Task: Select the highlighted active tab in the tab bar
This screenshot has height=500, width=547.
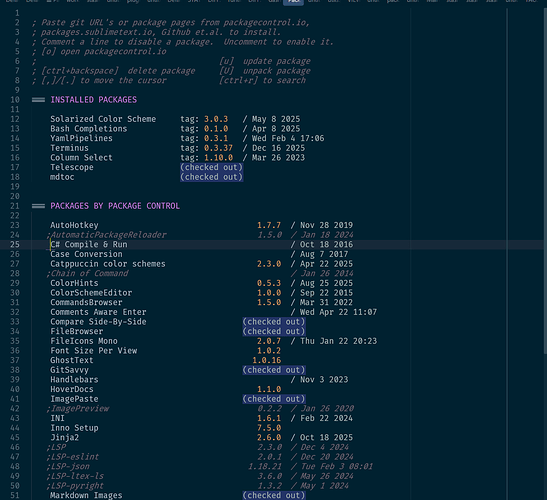Action: [293, 2]
